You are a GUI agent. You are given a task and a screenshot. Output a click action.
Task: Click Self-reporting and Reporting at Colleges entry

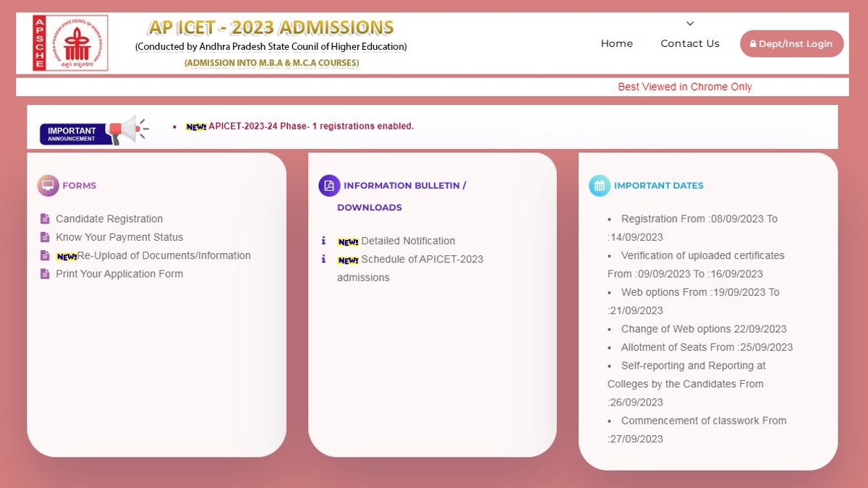point(686,384)
